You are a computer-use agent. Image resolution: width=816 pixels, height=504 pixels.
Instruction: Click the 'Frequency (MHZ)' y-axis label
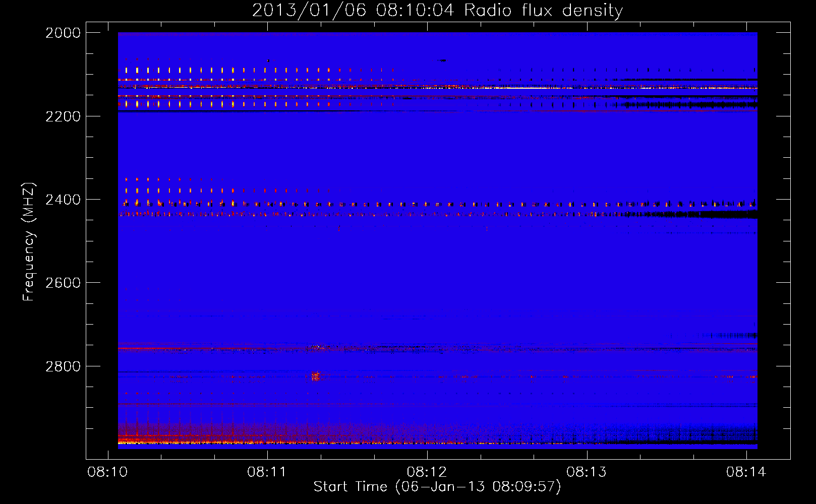coord(29,242)
